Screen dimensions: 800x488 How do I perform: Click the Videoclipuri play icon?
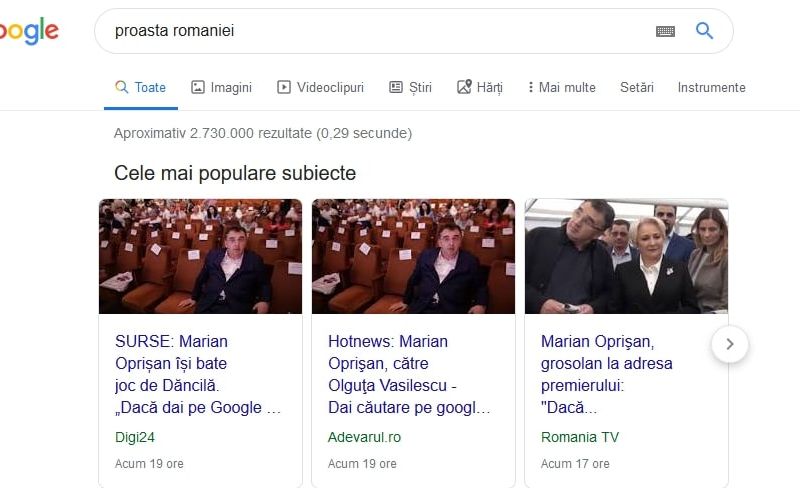(284, 87)
